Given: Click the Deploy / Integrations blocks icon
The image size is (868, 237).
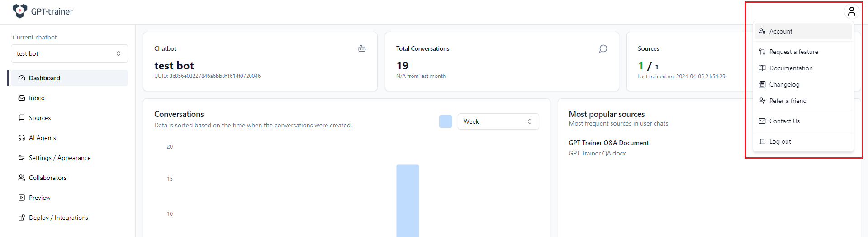Looking at the screenshot, I should coord(22,218).
